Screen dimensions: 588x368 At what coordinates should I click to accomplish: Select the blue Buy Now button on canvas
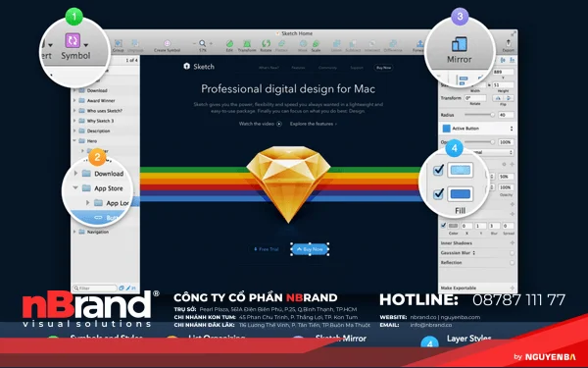(310, 249)
